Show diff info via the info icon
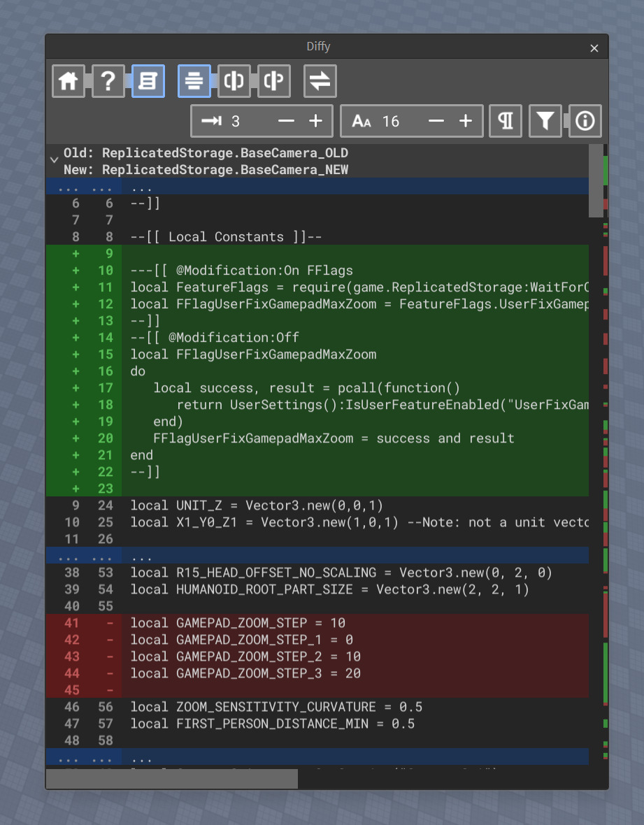Viewport: 644px width, 825px height. [x=585, y=120]
